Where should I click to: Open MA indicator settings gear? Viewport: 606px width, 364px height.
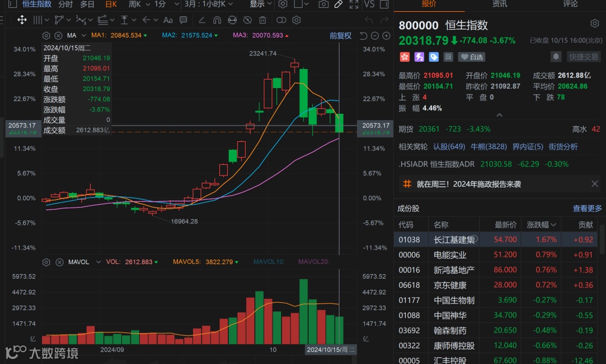[46, 35]
